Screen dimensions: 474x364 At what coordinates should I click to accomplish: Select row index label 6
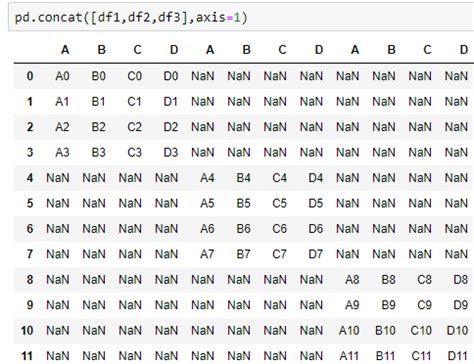point(30,229)
